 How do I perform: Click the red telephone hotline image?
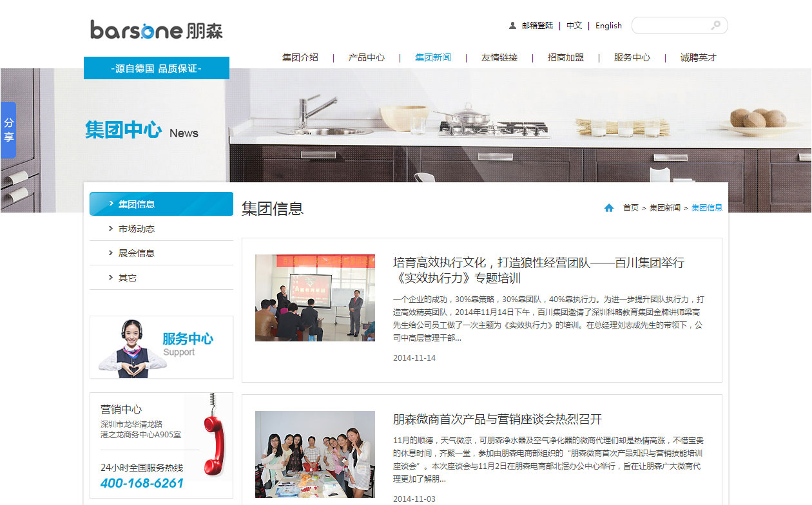click(x=213, y=435)
